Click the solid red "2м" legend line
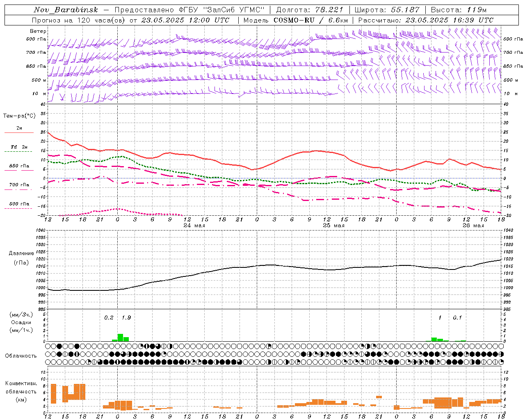This screenshot has height=420, width=525. 19,132
